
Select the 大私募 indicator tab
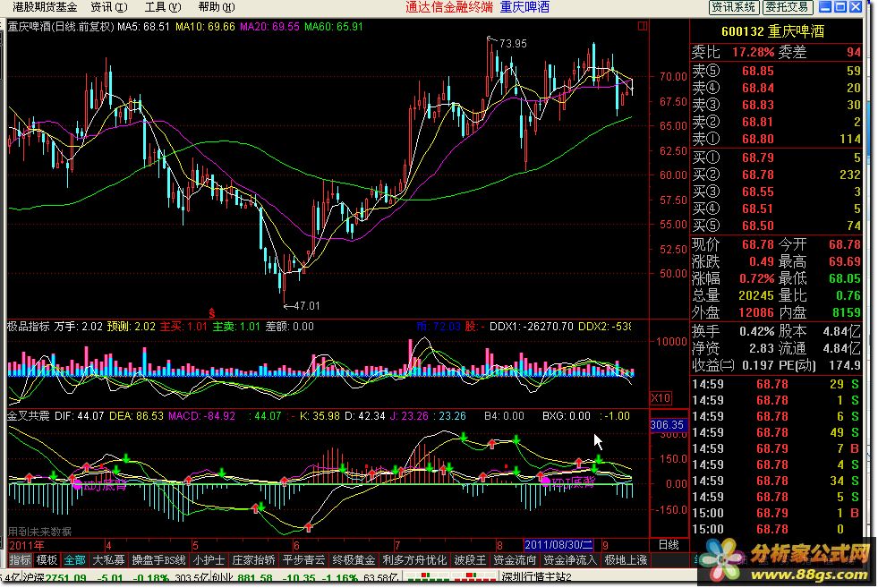pyautogui.click(x=108, y=560)
